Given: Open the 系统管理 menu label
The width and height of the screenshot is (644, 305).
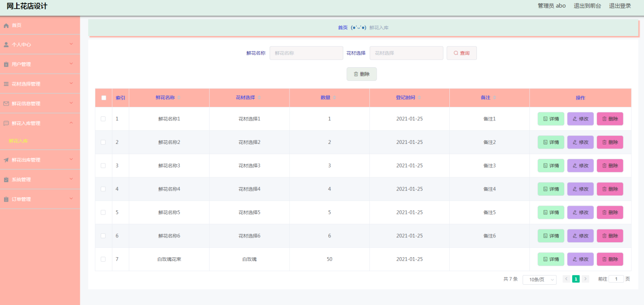Looking at the screenshot, I should tap(21, 180).
